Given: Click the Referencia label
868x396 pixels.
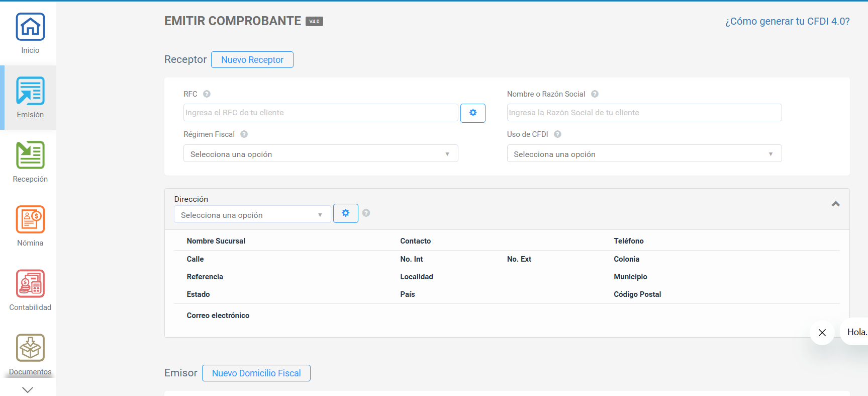Looking at the screenshot, I should [x=205, y=277].
